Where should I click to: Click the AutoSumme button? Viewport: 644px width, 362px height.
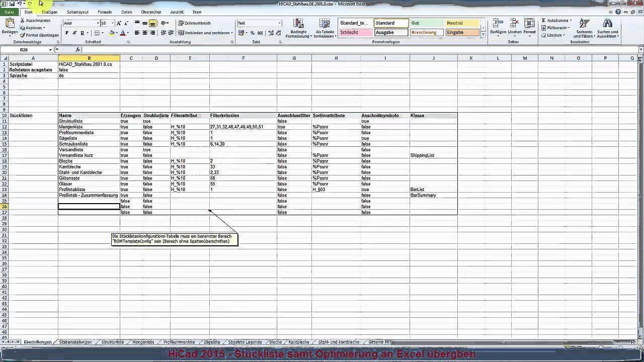pyautogui.click(x=556, y=21)
